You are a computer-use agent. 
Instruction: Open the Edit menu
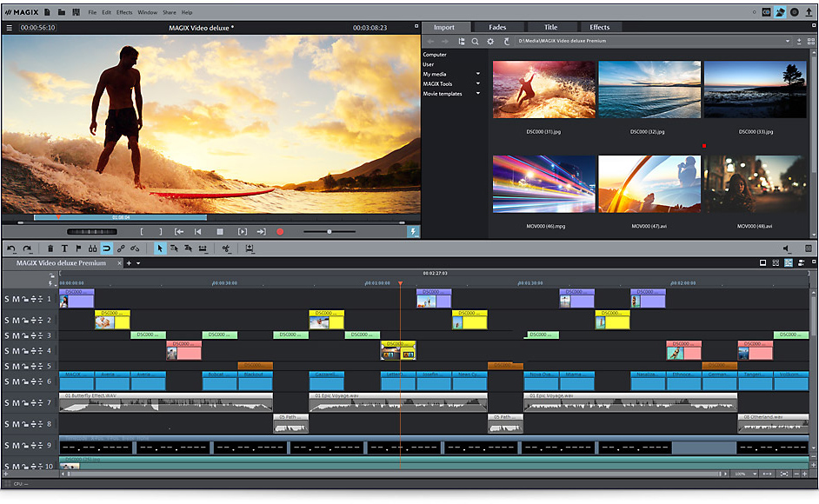pyautogui.click(x=107, y=12)
